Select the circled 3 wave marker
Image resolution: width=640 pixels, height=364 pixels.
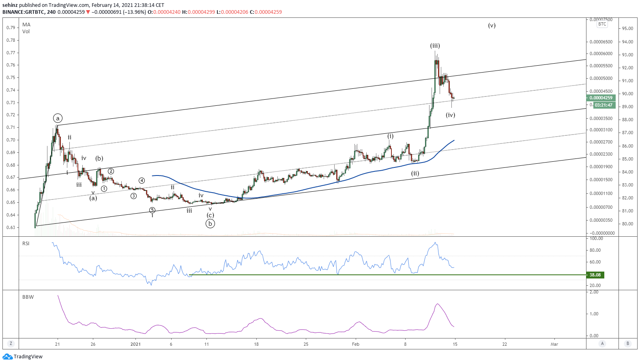tap(133, 196)
